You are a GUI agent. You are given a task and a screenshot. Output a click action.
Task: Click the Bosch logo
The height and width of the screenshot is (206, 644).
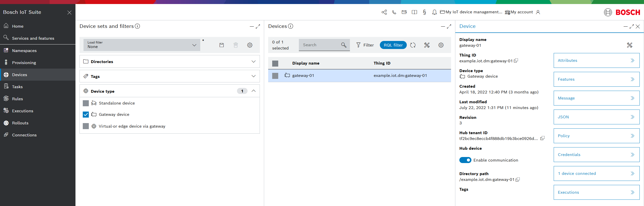click(x=622, y=12)
